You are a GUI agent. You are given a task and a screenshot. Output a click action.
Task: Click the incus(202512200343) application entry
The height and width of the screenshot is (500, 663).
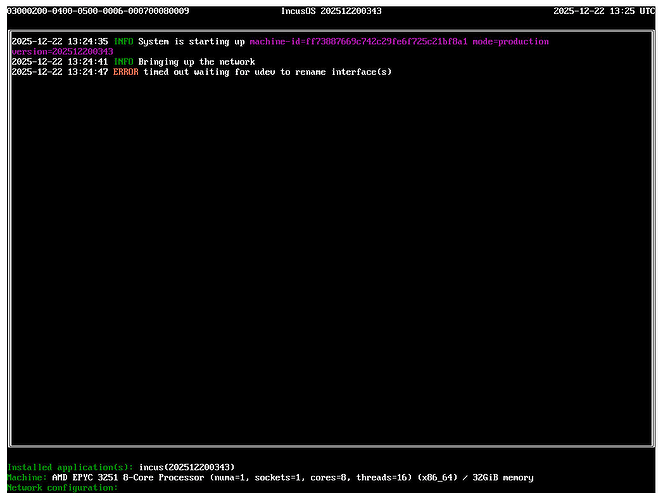click(x=187, y=467)
